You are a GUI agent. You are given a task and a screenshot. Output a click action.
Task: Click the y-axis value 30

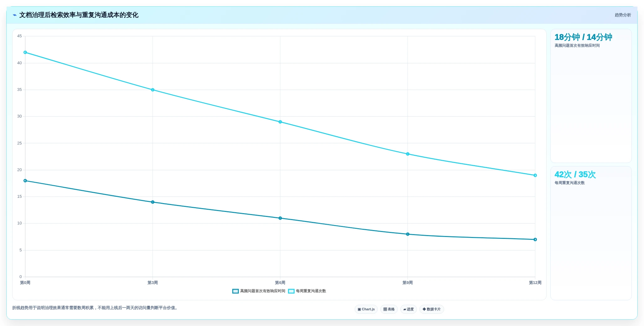[x=19, y=116]
